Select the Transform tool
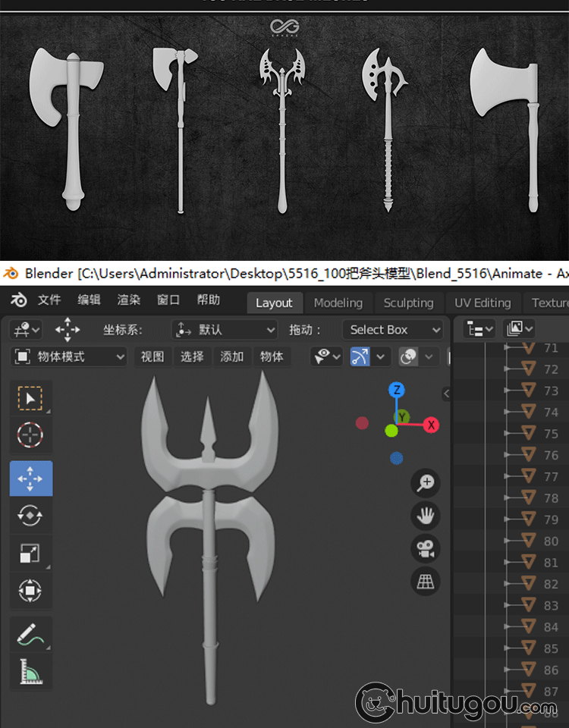This screenshot has width=569, height=728. (x=30, y=590)
